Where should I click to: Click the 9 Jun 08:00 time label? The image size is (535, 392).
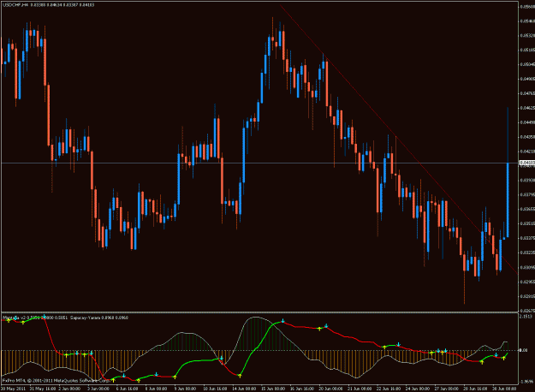(185, 389)
